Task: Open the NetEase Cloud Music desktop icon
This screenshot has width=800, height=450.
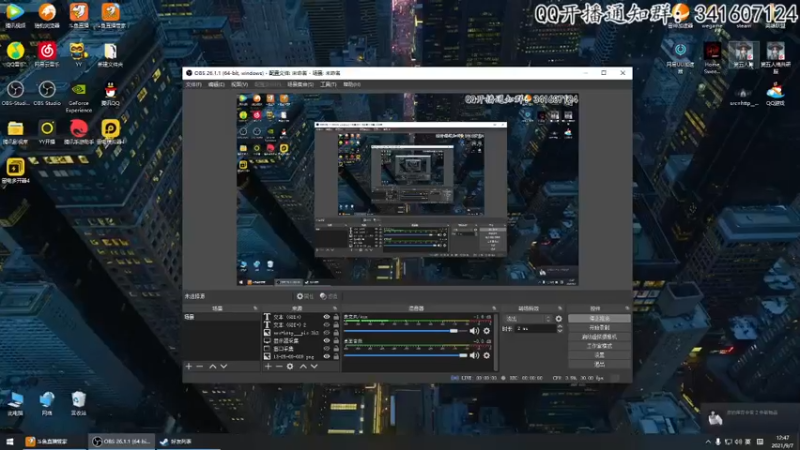Action: 46,55
